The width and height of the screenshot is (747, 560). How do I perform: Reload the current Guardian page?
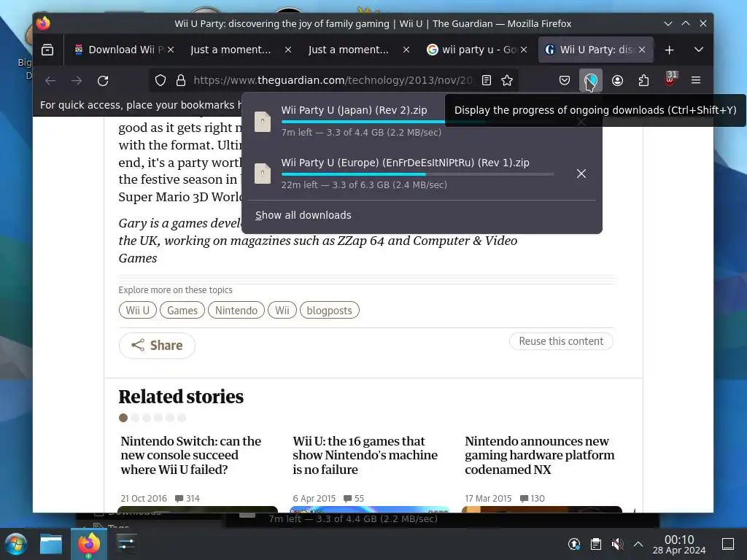103,80
